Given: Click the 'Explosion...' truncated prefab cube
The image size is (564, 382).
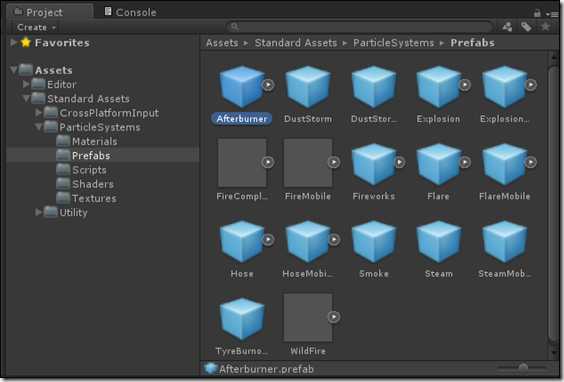Looking at the screenshot, I should click(x=504, y=86).
